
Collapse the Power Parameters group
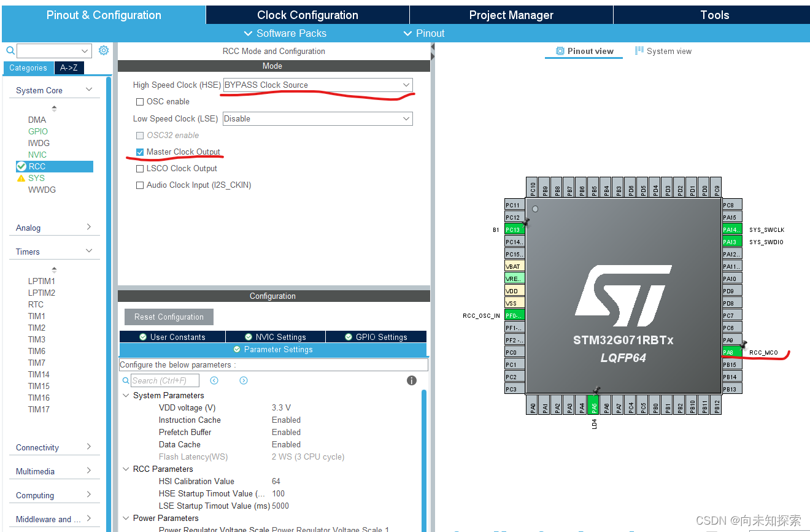[126, 519]
